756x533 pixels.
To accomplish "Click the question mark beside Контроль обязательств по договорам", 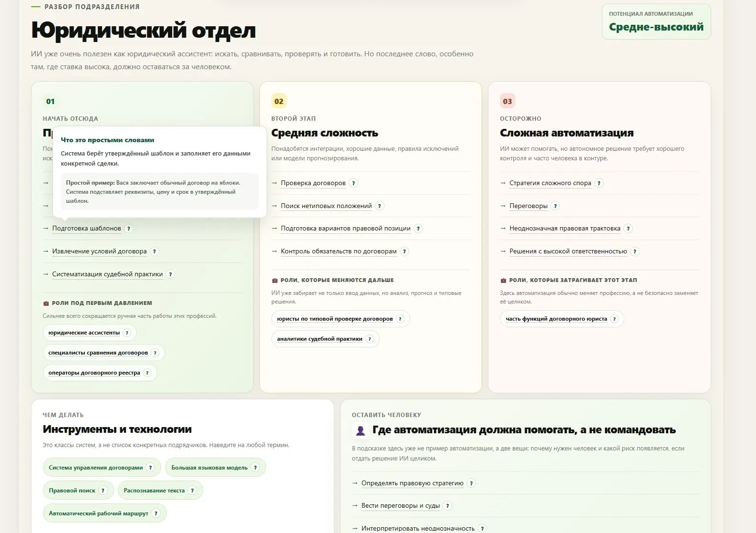I will [404, 251].
